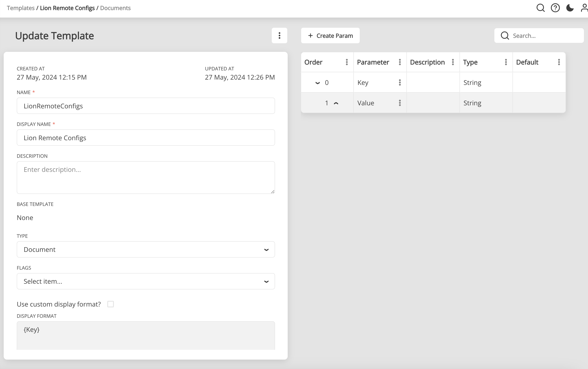Open the Default column options menu

559,62
